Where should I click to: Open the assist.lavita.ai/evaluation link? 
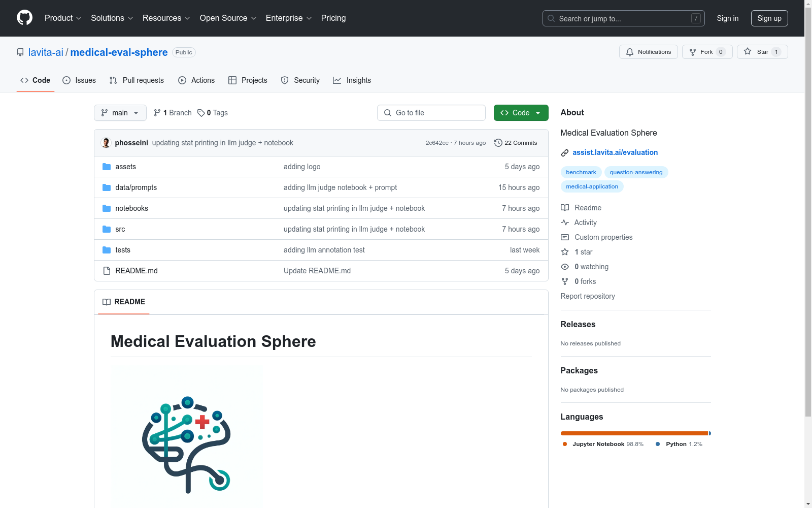tap(615, 152)
